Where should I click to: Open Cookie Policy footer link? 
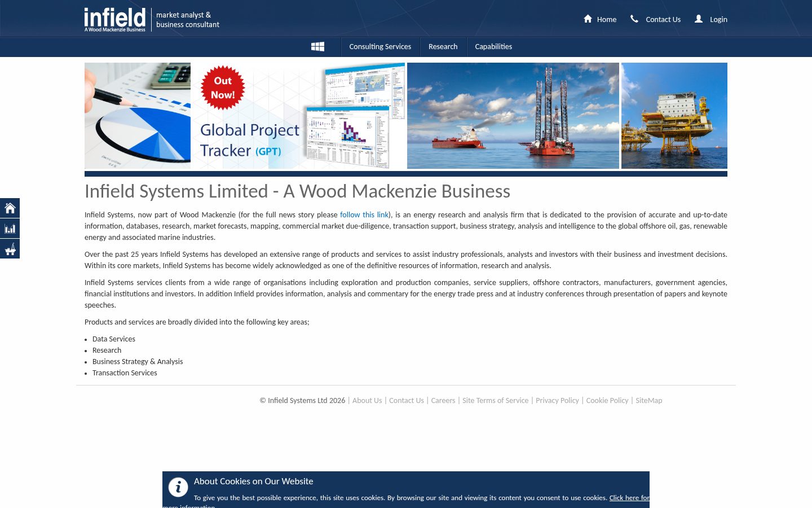coord(607,401)
